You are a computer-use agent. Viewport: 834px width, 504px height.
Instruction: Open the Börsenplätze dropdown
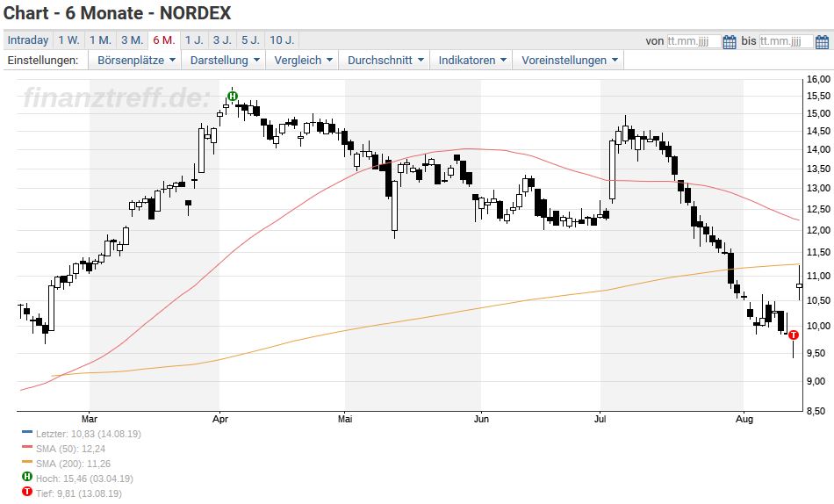pos(135,60)
